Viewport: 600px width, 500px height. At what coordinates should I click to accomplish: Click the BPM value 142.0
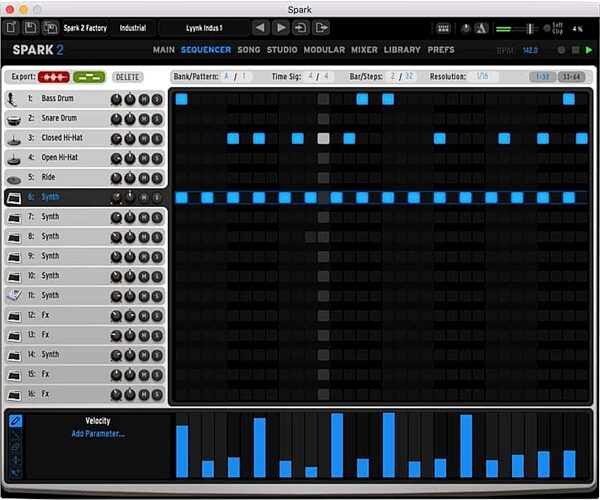pyautogui.click(x=530, y=50)
